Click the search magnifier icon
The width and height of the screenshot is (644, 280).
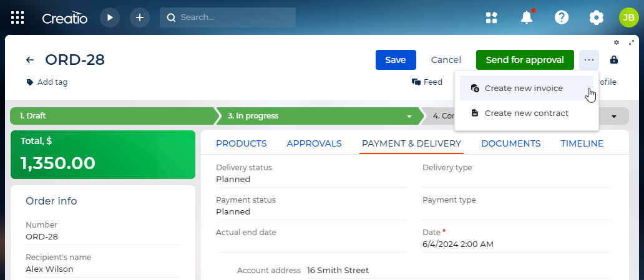[x=171, y=17]
